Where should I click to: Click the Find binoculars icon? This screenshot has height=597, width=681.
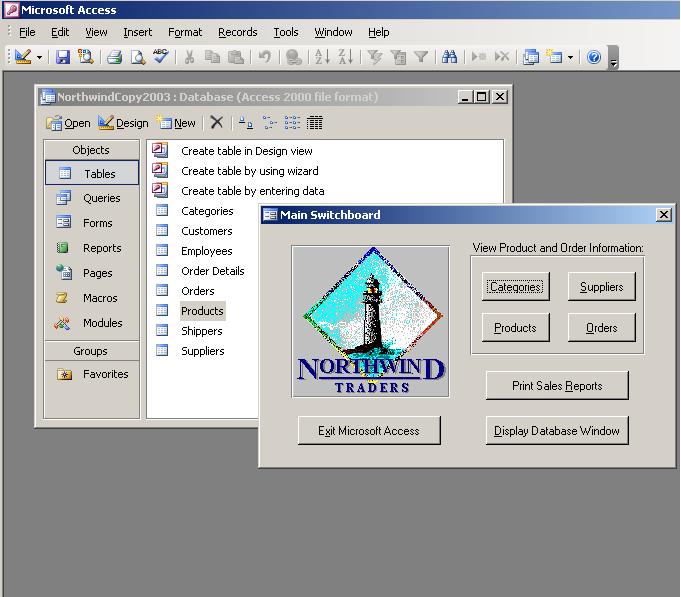(x=450, y=58)
